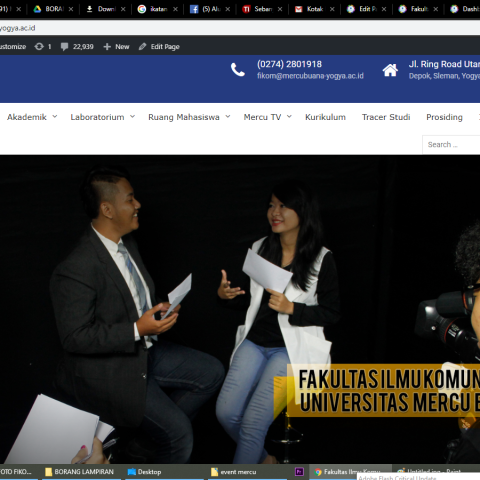The height and width of the screenshot is (480, 480).
Task: Click the Search input field
Action: click(x=451, y=145)
